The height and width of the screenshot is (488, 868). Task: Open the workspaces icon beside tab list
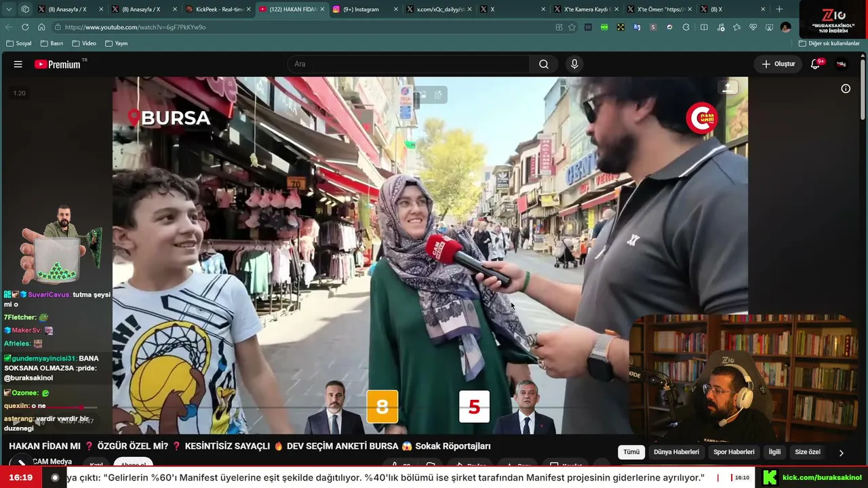point(25,9)
